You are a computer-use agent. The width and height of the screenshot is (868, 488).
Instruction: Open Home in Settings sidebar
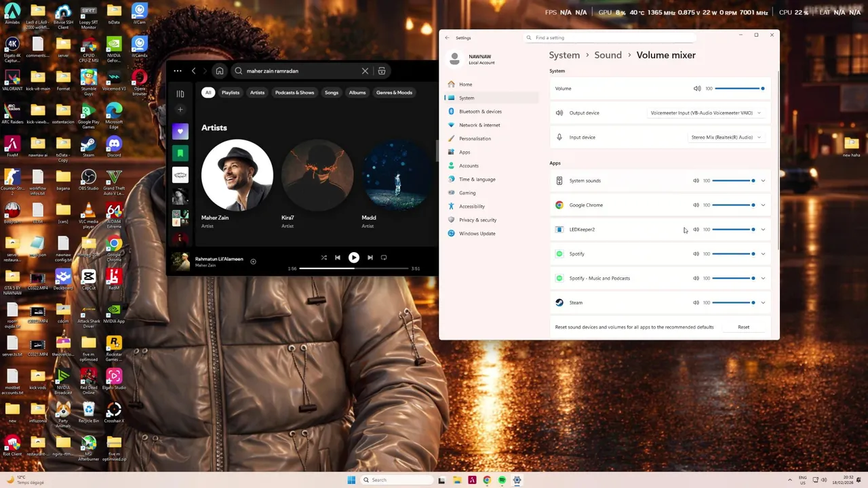pyautogui.click(x=492, y=85)
